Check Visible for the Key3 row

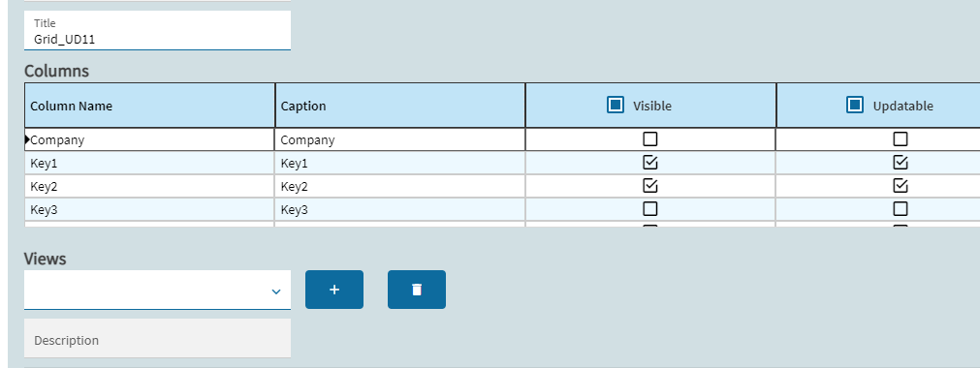pyautogui.click(x=650, y=208)
